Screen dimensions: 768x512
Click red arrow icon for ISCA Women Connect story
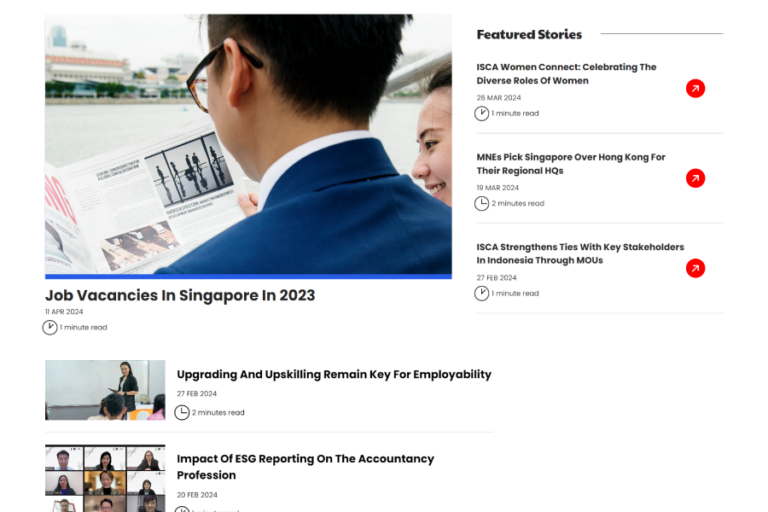[x=695, y=89]
